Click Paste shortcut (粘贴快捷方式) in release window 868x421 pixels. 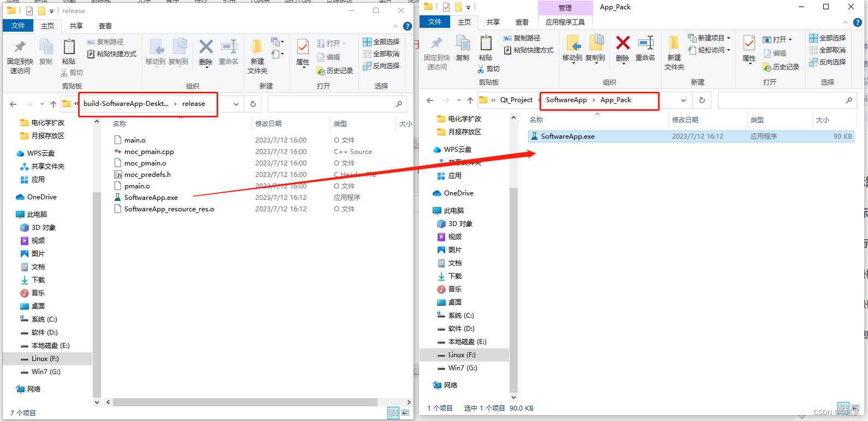coord(112,54)
